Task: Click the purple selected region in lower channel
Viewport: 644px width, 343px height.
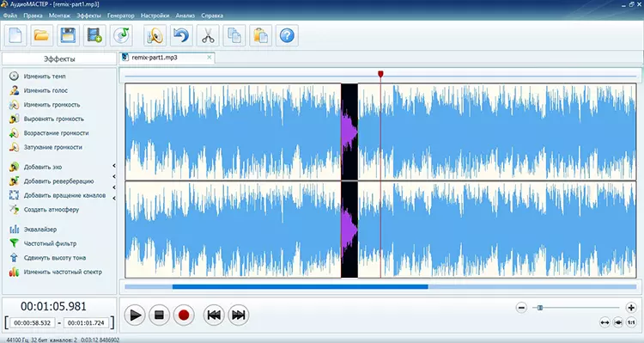Action: [349, 230]
